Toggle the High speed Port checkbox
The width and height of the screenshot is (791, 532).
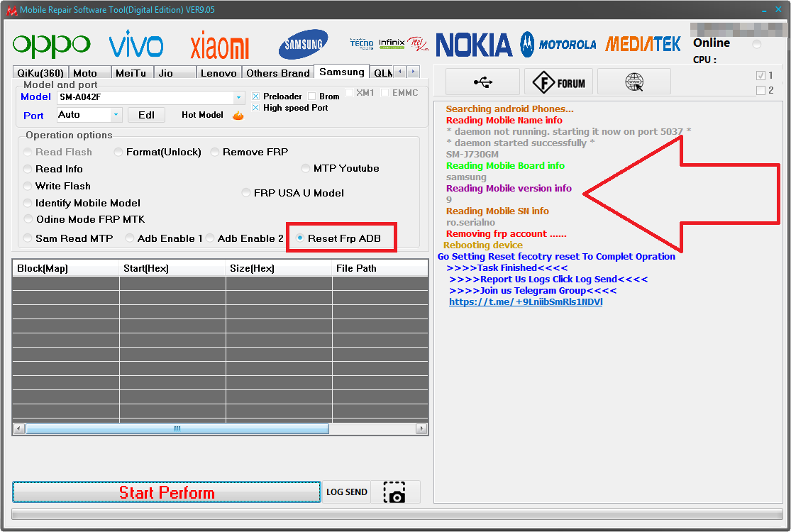coord(256,107)
